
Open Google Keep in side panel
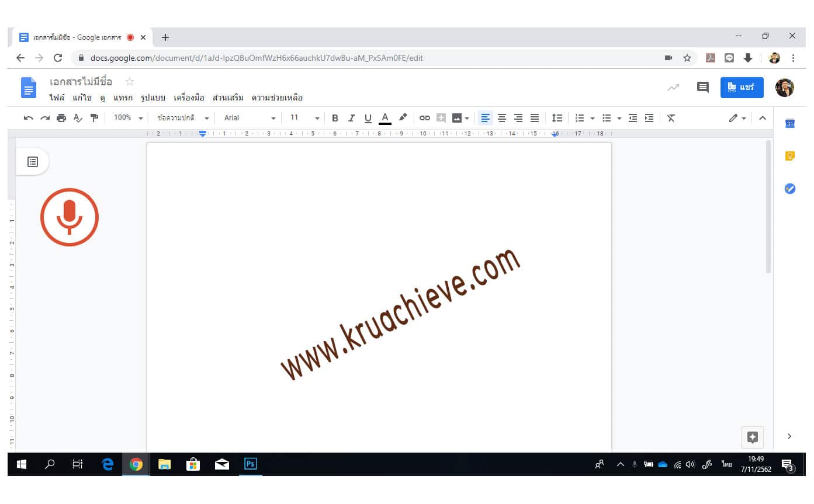pyautogui.click(x=789, y=156)
